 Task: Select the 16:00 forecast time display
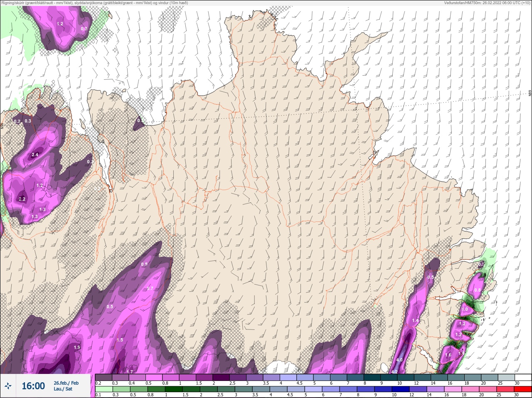click(33, 386)
